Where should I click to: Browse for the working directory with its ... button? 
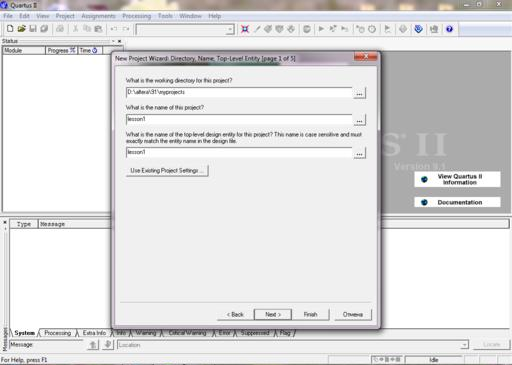[x=359, y=93]
